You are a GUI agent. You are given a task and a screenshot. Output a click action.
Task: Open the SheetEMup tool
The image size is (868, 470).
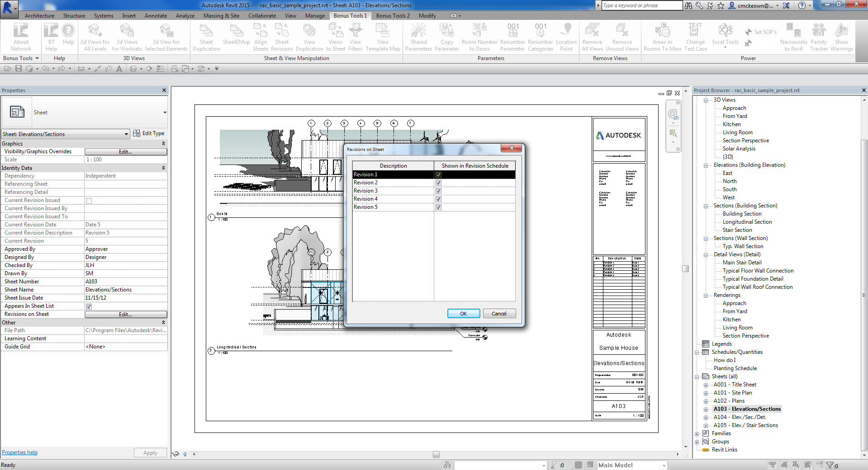pyautogui.click(x=236, y=36)
